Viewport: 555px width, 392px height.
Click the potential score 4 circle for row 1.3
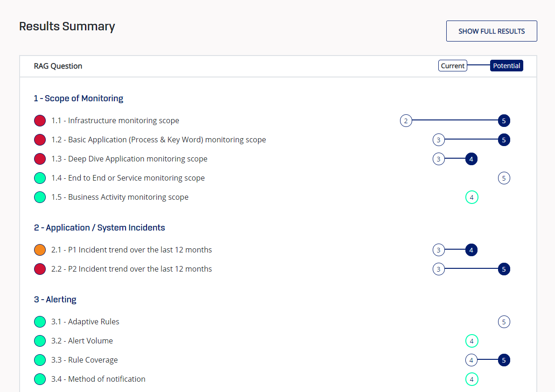[x=471, y=159]
